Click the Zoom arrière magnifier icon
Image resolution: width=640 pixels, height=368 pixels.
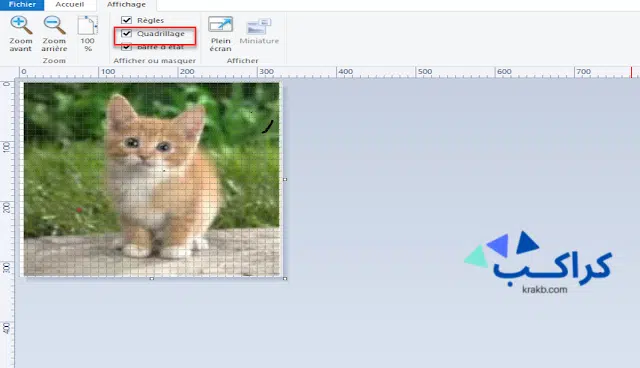point(54,25)
